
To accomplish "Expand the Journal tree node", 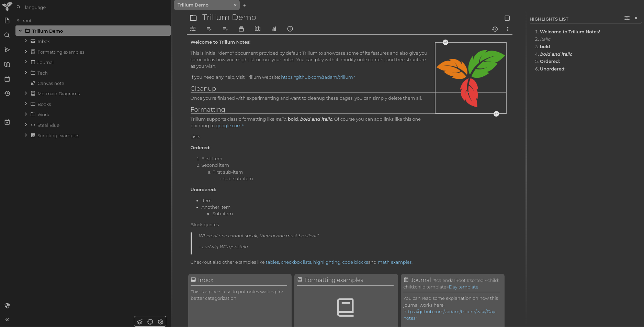I will click(x=26, y=62).
